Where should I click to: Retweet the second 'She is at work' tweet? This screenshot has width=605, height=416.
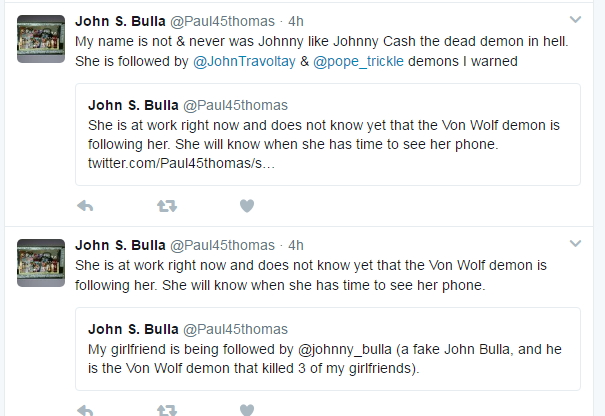pyautogui.click(x=167, y=410)
